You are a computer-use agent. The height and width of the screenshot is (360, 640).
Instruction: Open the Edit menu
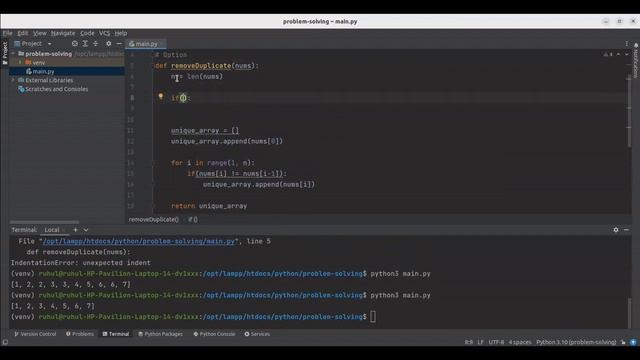coord(23,33)
